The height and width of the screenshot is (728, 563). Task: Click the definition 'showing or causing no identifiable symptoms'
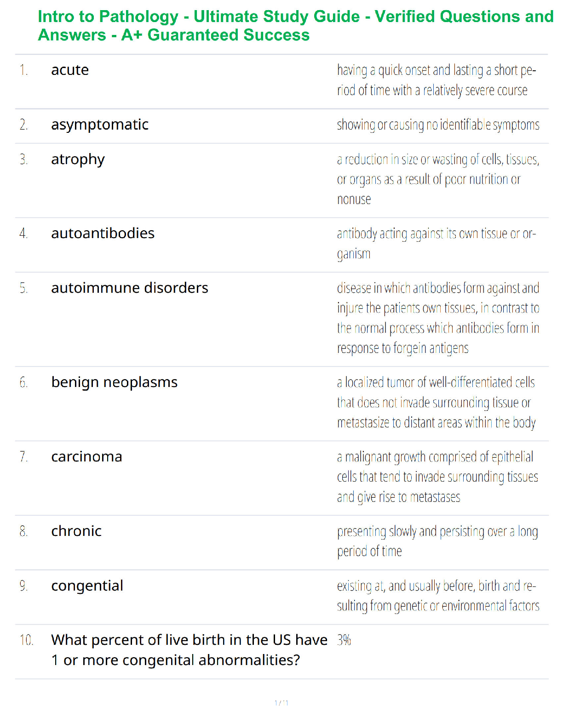tap(438, 125)
